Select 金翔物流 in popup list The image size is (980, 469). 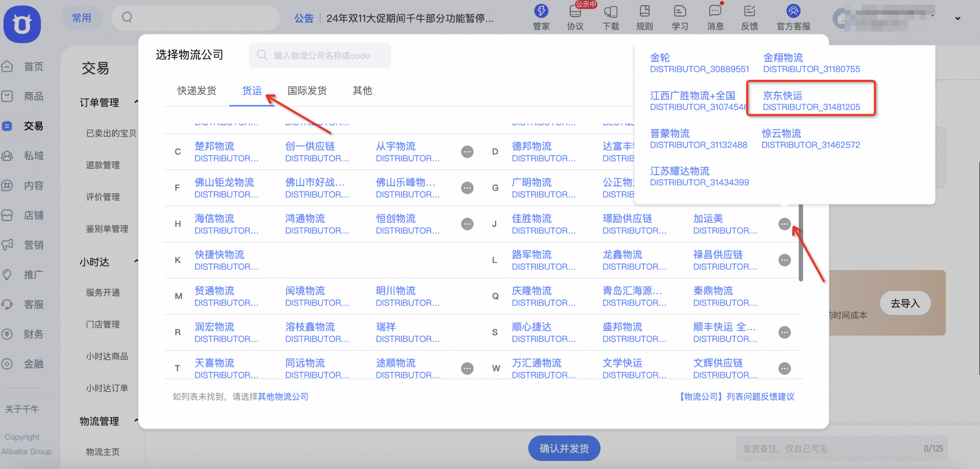point(811,63)
